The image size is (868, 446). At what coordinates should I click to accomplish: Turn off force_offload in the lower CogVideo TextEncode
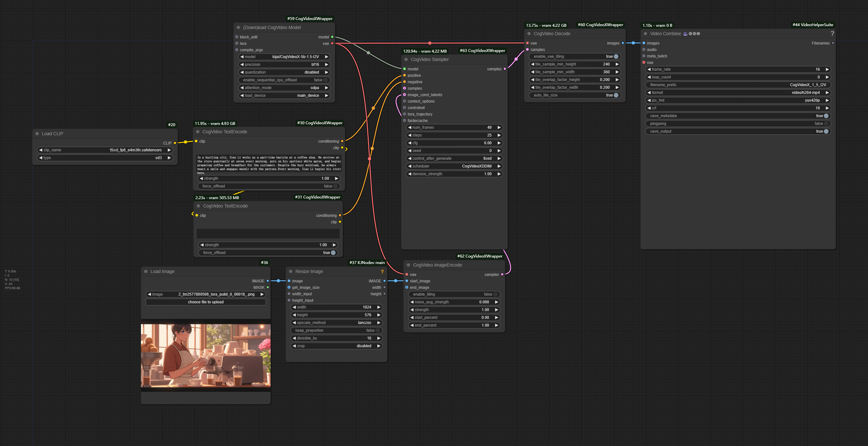pyautogui.click(x=333, y=252)
